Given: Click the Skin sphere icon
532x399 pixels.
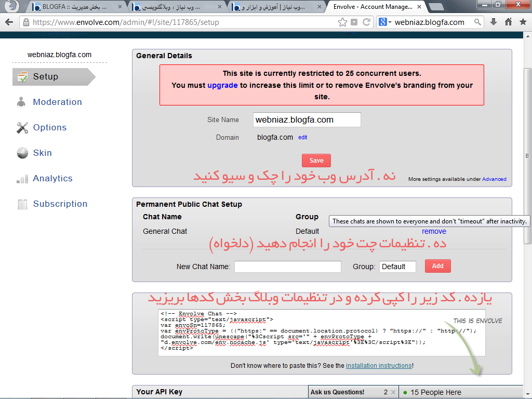Looking at the screenshot, I should [22, 153].
